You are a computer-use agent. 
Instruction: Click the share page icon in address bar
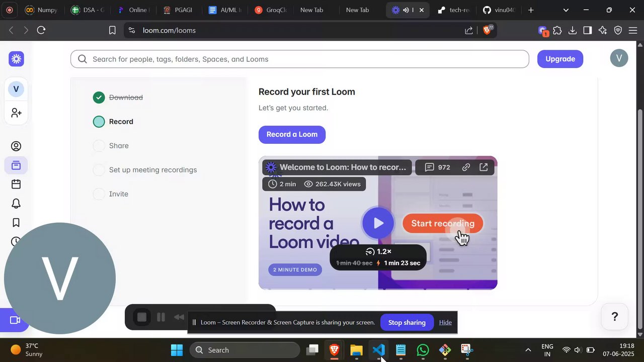(x=469, y=30)
